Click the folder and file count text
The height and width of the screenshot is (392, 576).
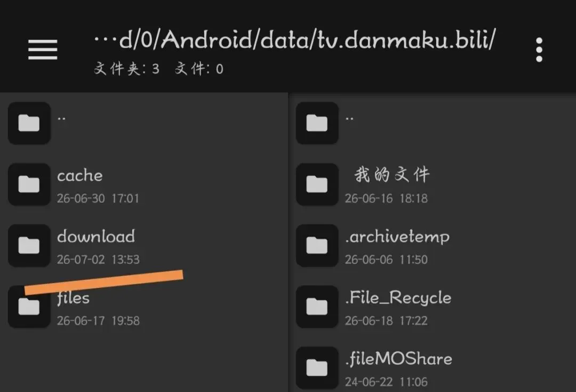159,69
